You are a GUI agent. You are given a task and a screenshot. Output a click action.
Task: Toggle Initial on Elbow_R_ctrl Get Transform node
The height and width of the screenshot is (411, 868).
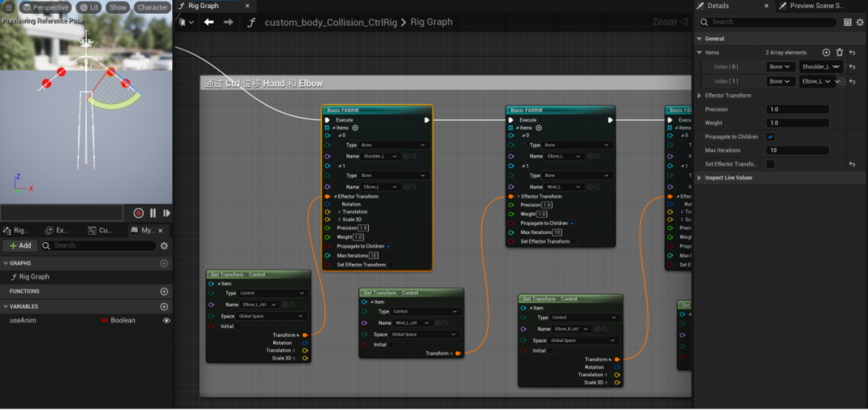tap(550, 351)
